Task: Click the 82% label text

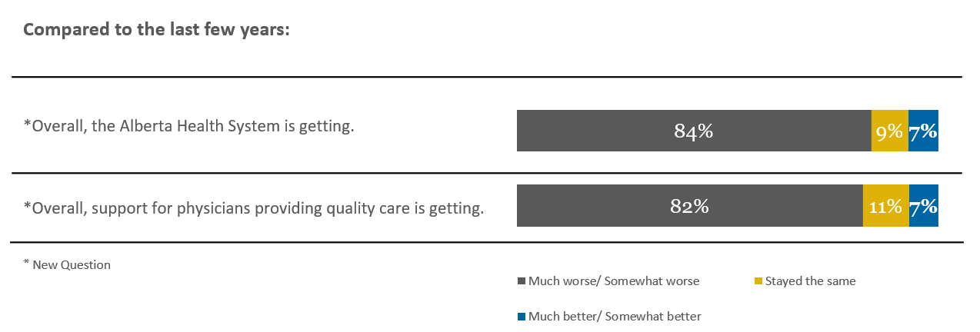Action: (x=690, y=207)
